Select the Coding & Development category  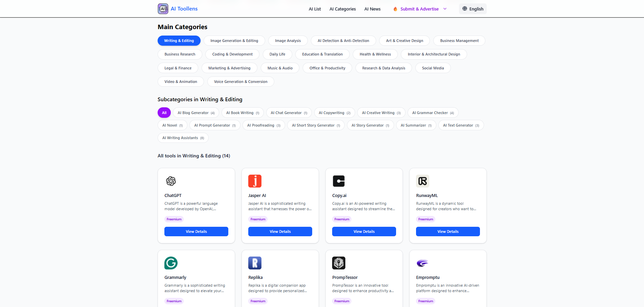click(232, 54)
